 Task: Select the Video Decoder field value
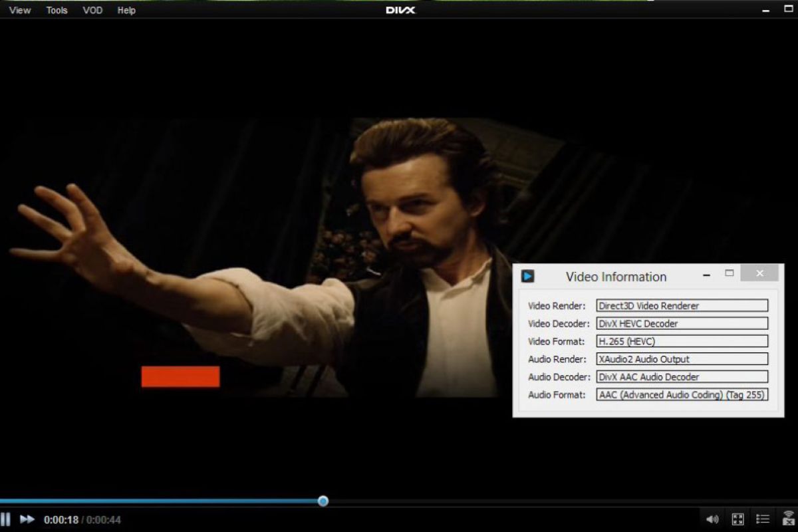682,324
